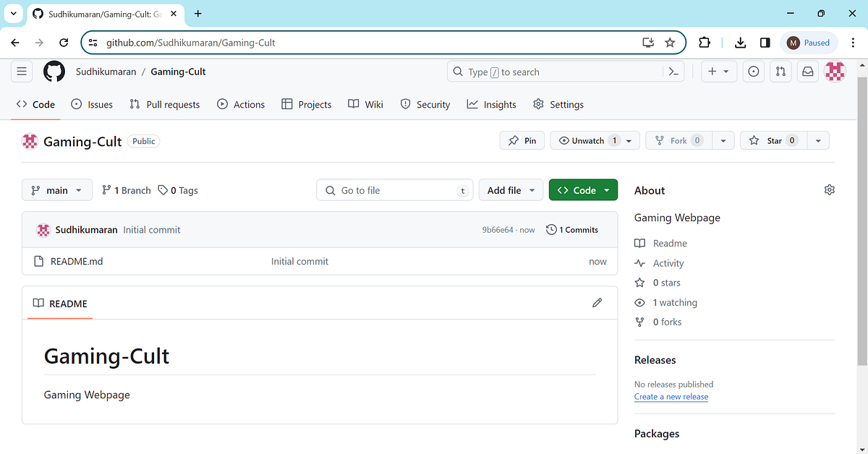Open your profile avatar menu
This screenshot has width=868, height=454.
pos(835,71)
